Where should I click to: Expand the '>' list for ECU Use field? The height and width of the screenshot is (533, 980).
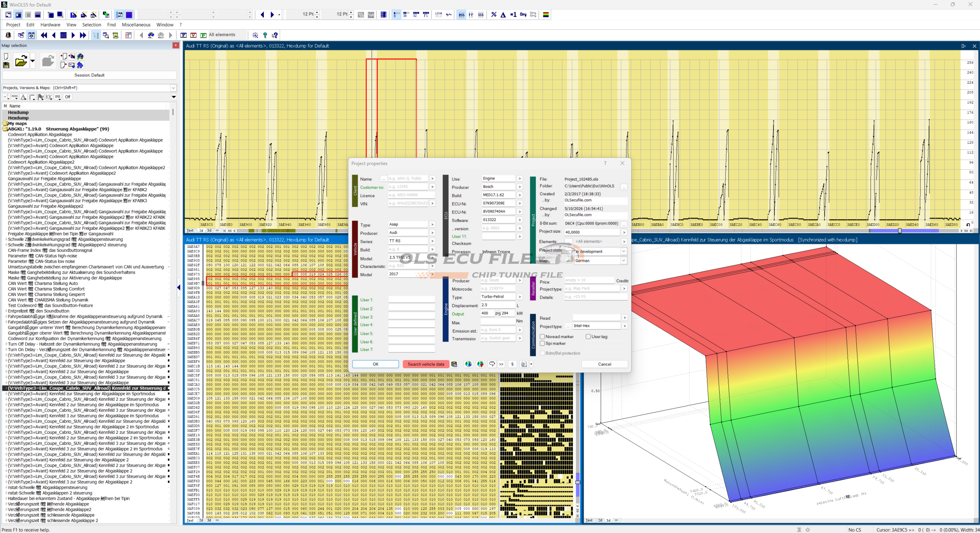coord(519,178)
